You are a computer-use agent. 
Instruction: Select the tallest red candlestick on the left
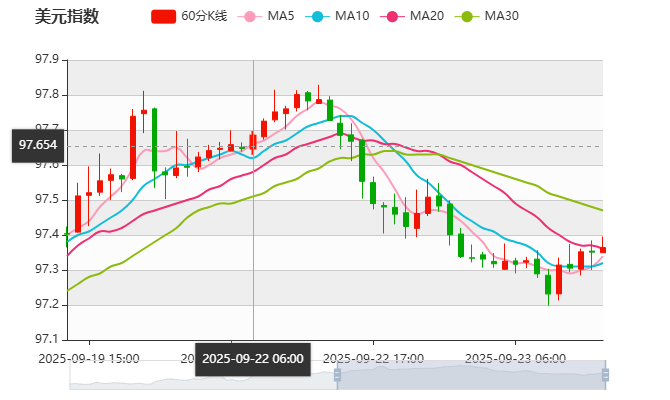coord(132,146)
